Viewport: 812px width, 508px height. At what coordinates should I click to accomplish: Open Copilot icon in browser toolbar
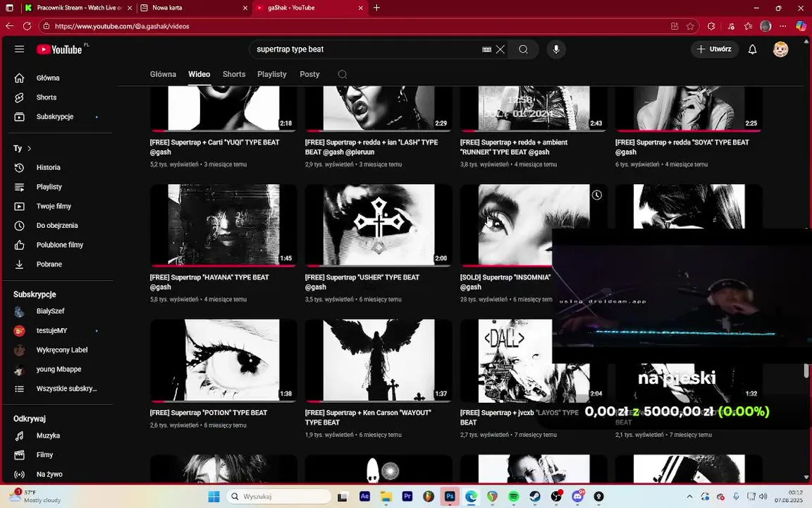tap(801, 26)
